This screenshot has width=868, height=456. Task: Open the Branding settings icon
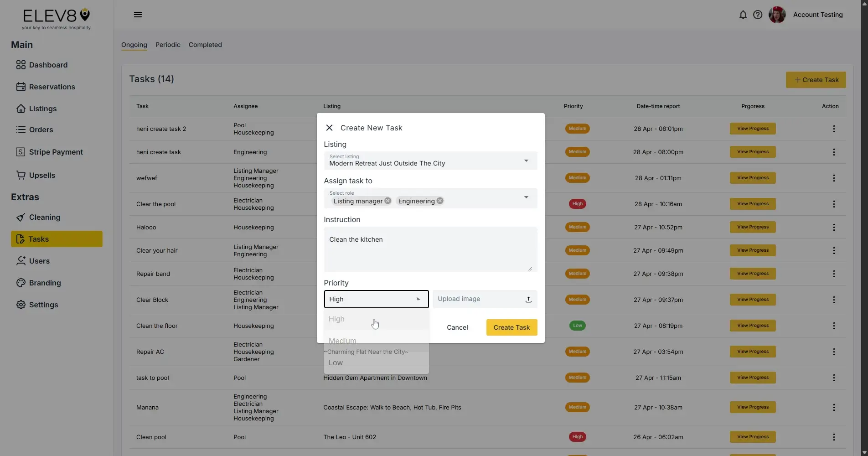(21, 283)
